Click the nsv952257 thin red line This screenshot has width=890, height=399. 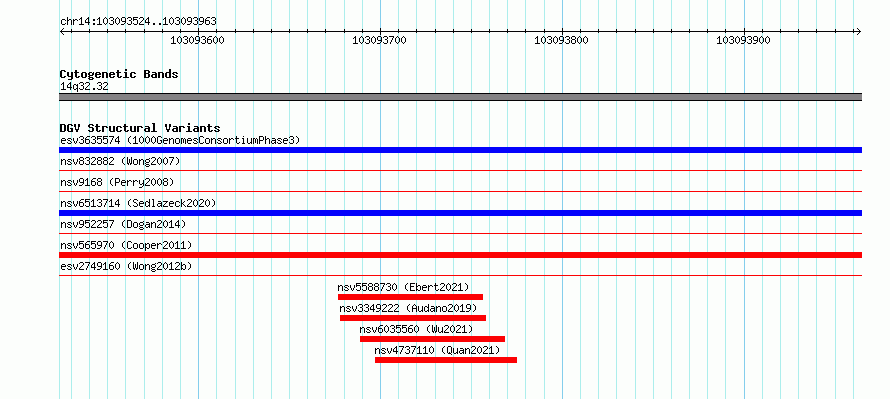tap(460, 233)
